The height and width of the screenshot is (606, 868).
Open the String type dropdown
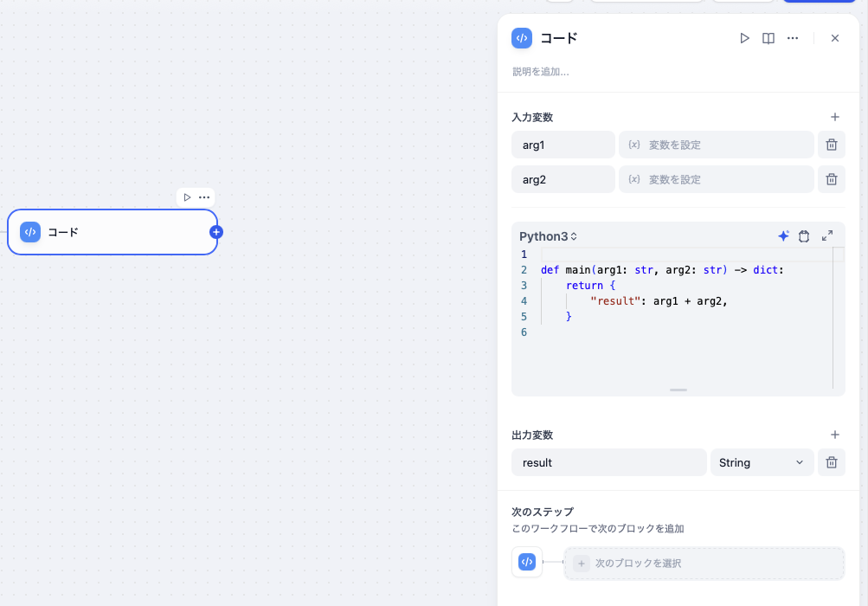click(762, 462)
